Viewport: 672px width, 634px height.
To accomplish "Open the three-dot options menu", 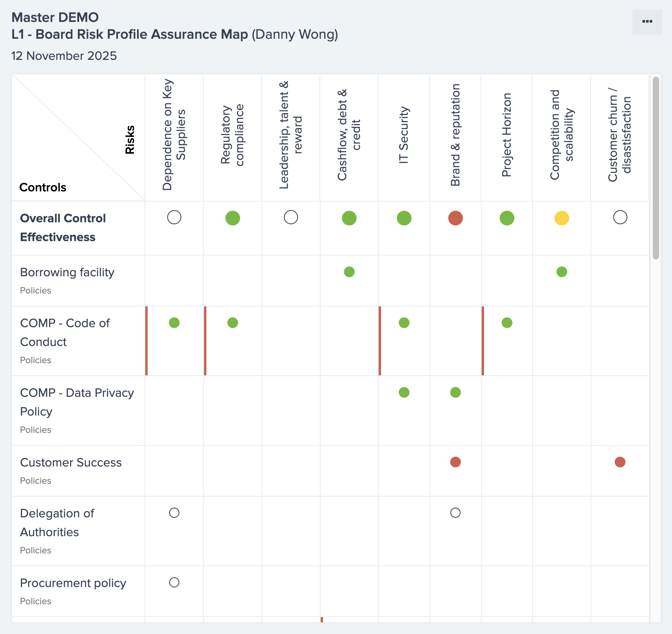I will (x=647, y=22).
